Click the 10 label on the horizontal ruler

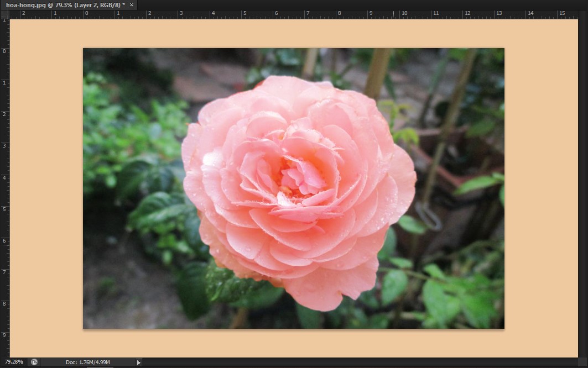[404, 12]
